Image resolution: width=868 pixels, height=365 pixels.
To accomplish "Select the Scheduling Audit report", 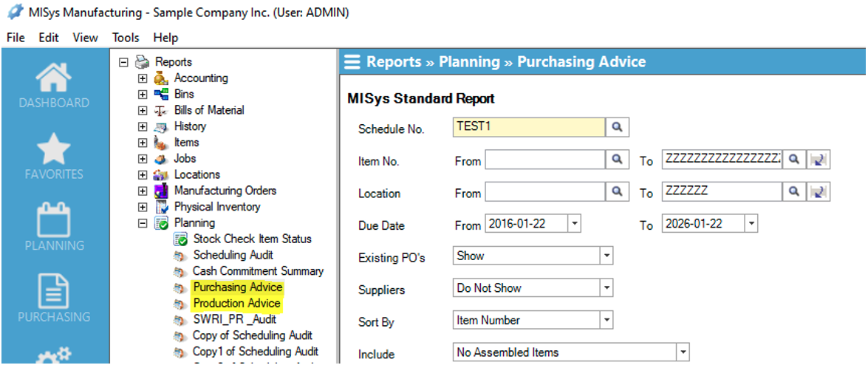I will coord(233,256).
